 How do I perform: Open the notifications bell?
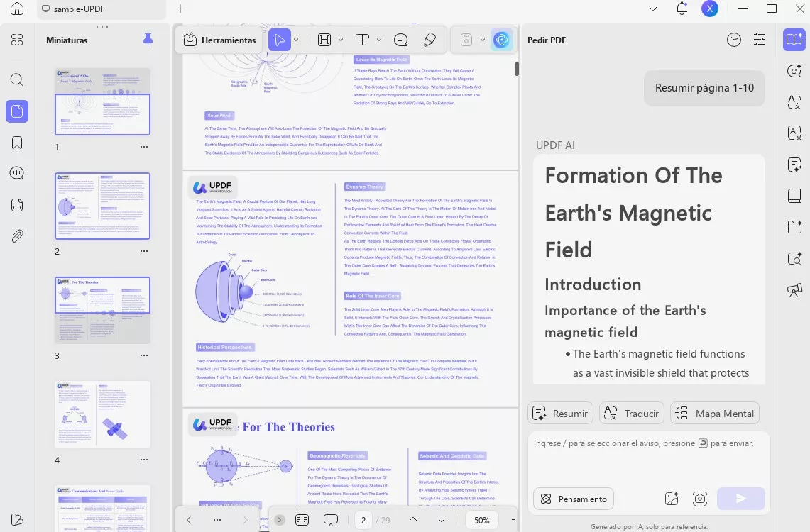coord(682,9)
